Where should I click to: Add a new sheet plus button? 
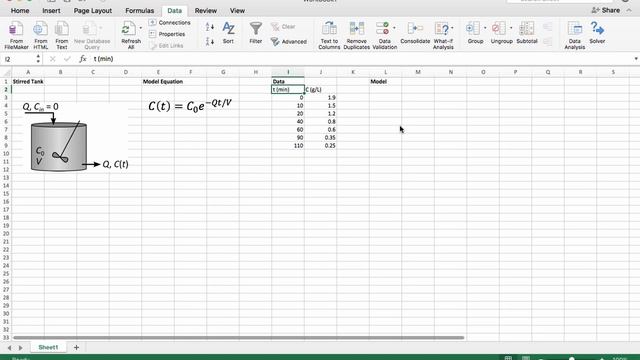pos(76,347)
